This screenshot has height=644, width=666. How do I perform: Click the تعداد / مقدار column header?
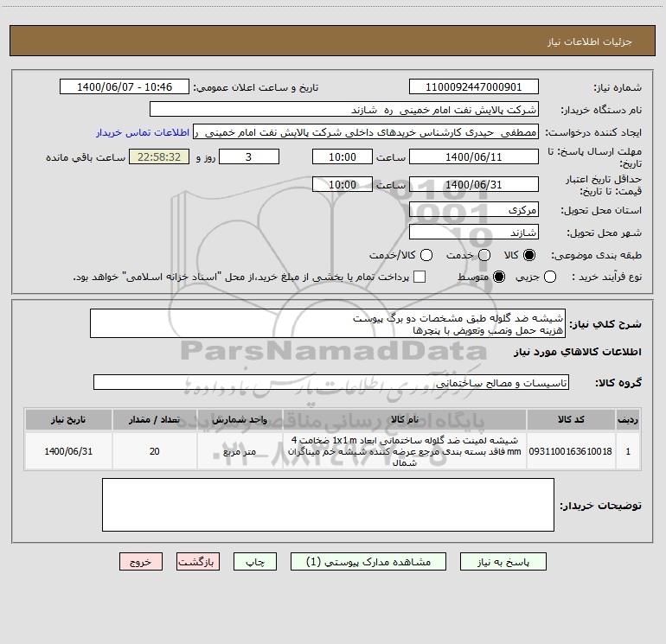pos(155,420)
